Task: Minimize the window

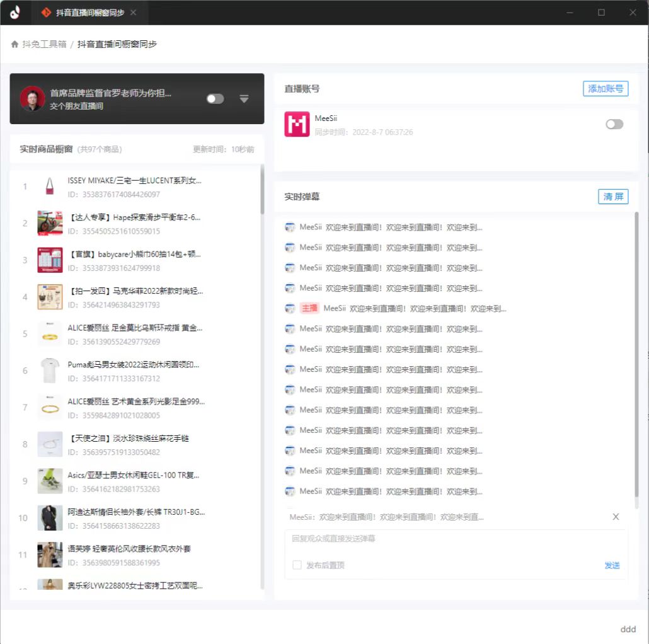Action: click(x=570, y=13)
